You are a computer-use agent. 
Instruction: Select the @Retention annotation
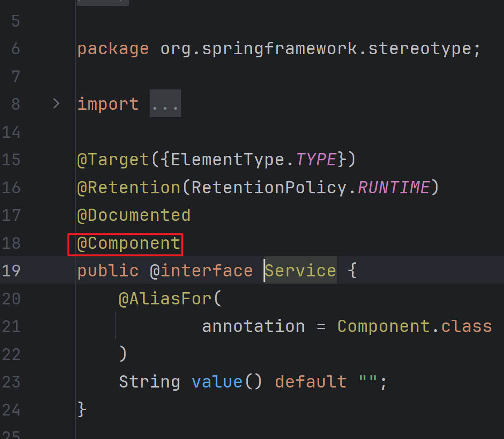[129, 187]
